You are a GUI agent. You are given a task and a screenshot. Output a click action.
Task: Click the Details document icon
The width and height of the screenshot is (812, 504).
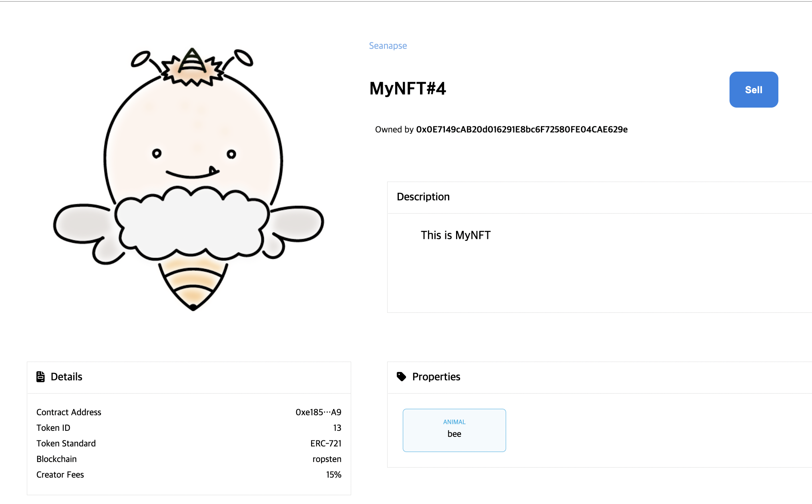point(40,376)
